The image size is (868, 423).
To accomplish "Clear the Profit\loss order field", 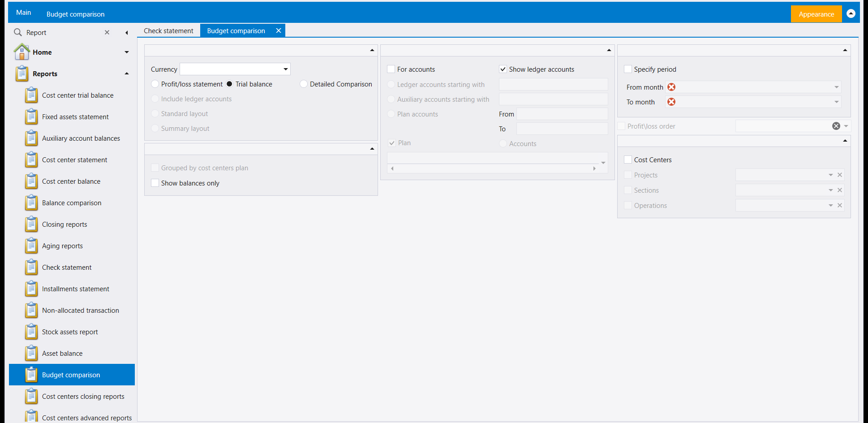I will pos(836,126).
